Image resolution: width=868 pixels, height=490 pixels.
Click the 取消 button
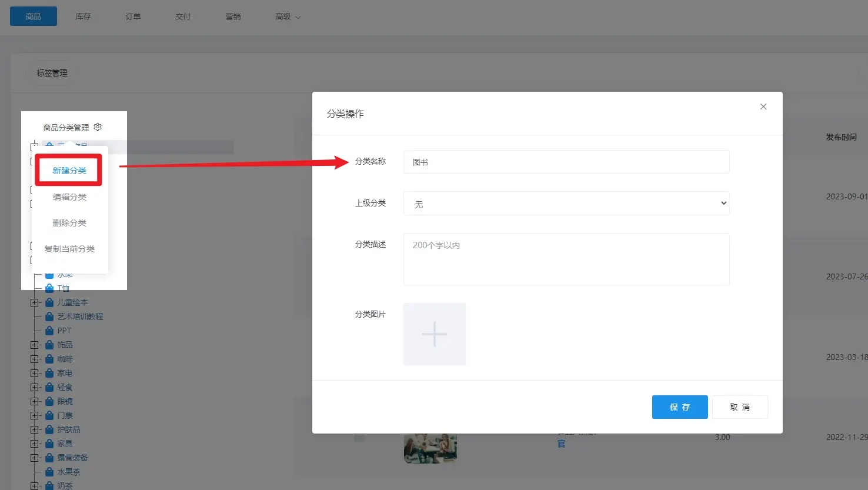coord(739,407)
